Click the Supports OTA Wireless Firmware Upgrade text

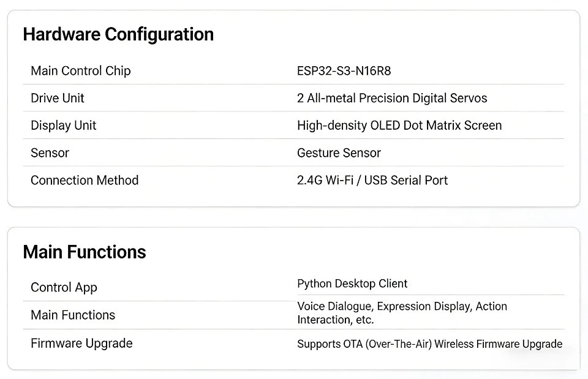click(x=430, y=344)
